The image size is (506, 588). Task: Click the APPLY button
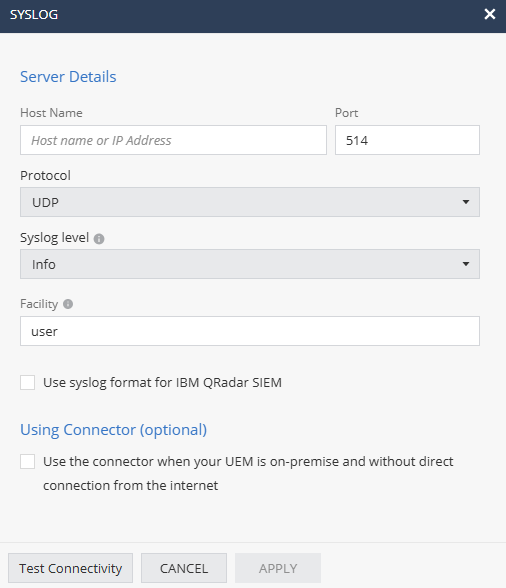pyautogui.click(x=278, y=568)
